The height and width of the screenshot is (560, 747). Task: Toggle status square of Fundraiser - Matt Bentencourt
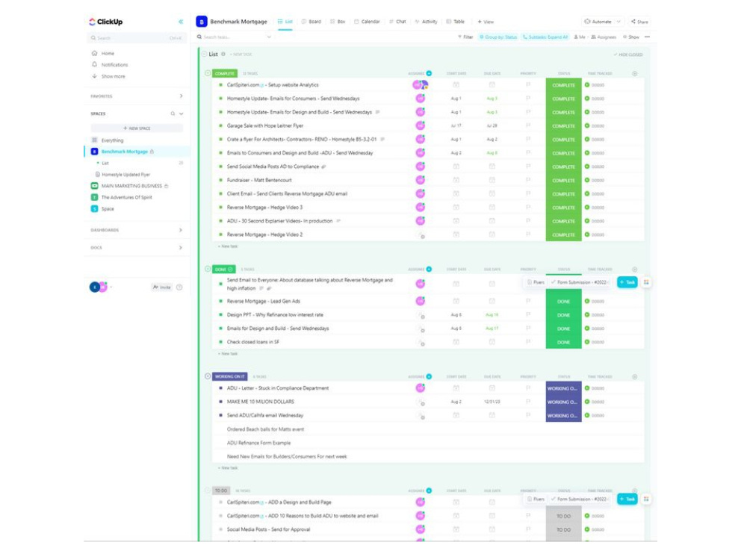pos(220,180)
